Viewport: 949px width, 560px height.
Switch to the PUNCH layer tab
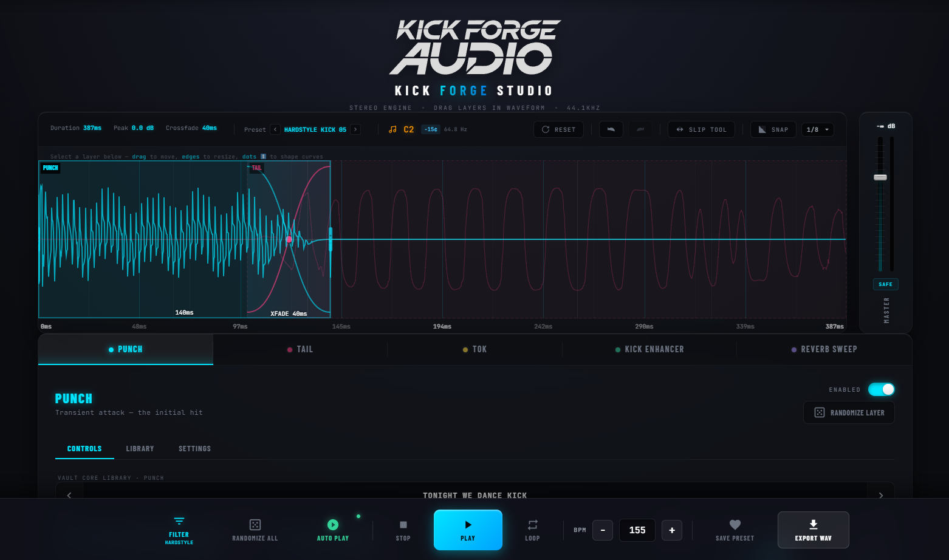click(126, 349)
